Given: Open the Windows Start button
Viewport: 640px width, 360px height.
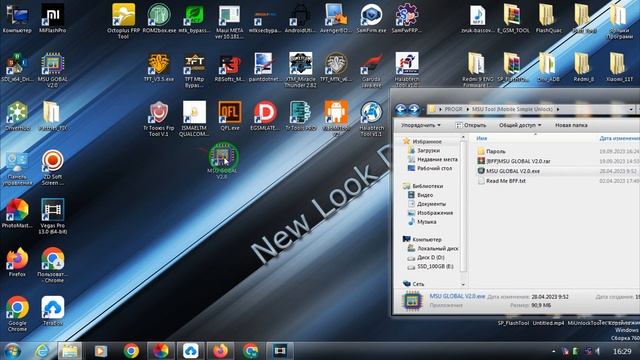Looking at the screenshot, I should click(x=12, y=351).
